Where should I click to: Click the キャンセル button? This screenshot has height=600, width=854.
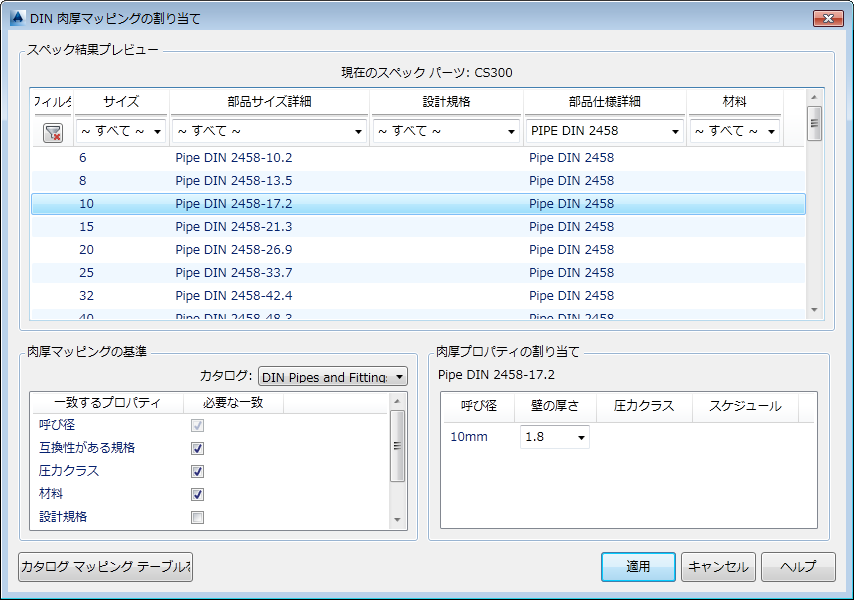point(718,567)
